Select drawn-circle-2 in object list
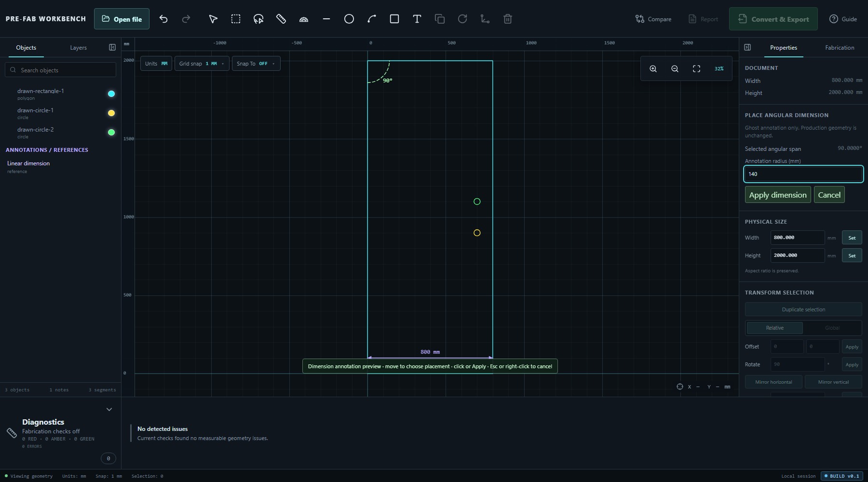Viewport: 868px width, 482px height. [x=60, y=133]
